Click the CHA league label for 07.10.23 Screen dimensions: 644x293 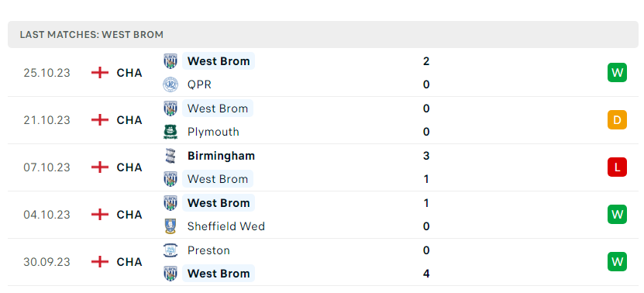[129, 167]
